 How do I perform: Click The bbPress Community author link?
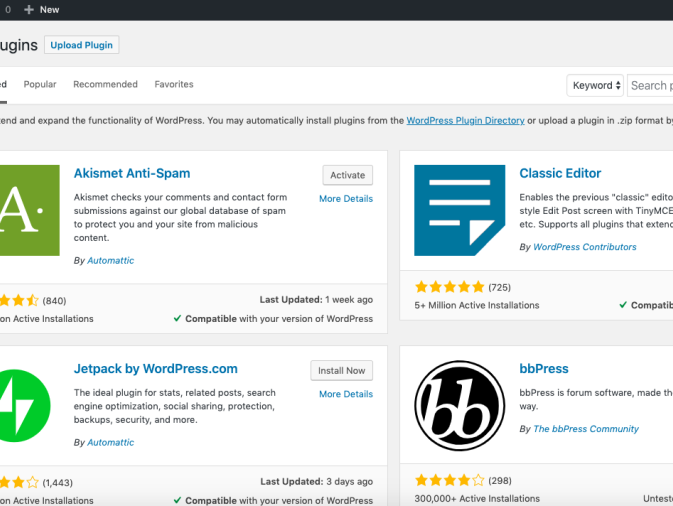(586, 429)
